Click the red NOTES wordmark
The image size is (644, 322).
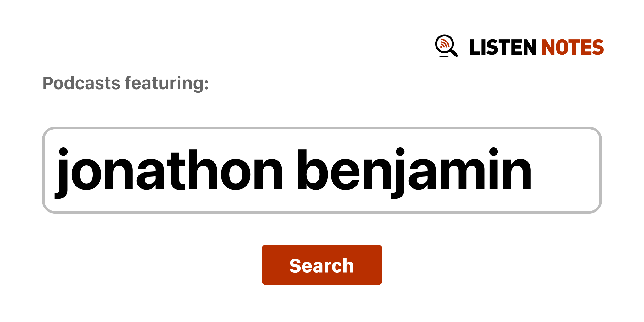pos(572,47)
